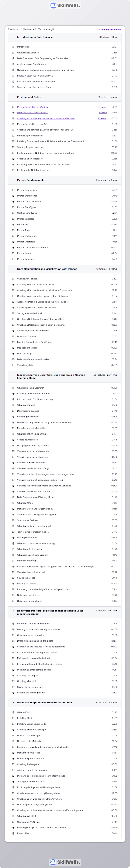
Task: Click the SkillWells logo in the header
Action: pyautogui.click(x=65, y=5)
